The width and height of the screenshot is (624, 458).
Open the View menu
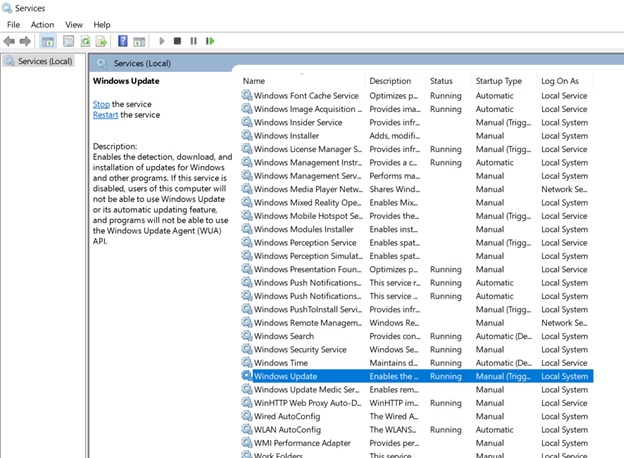point(74,24)
